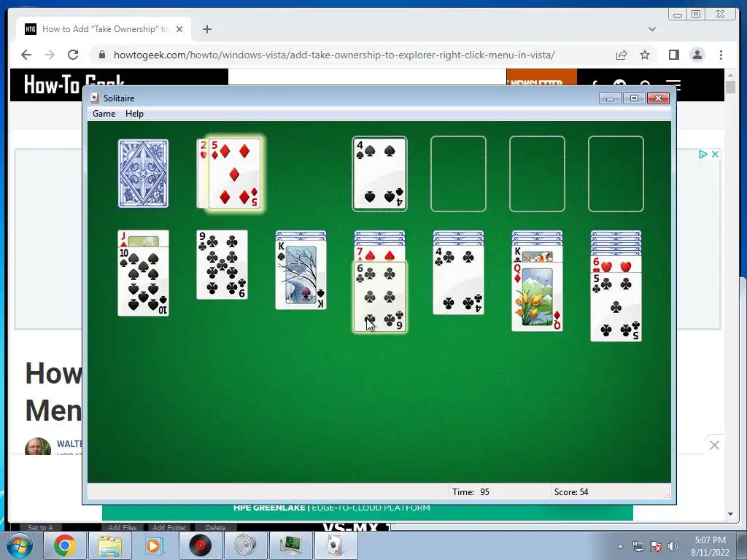
Task: Select the 9 of clubs card
Action: click(x=222, y=265)
